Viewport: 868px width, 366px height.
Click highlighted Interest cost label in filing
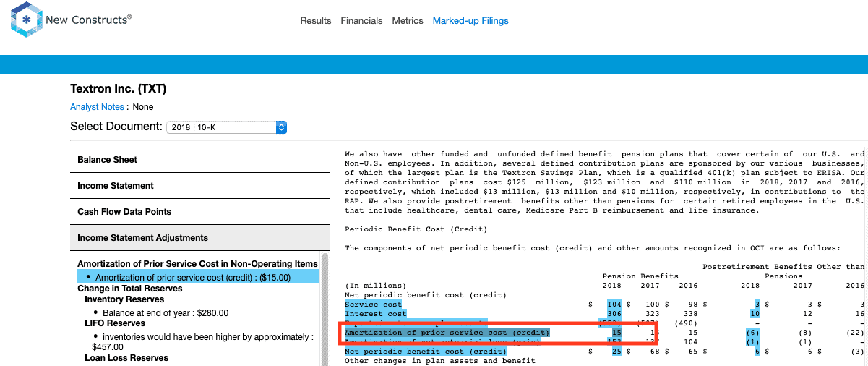point(376,314)
